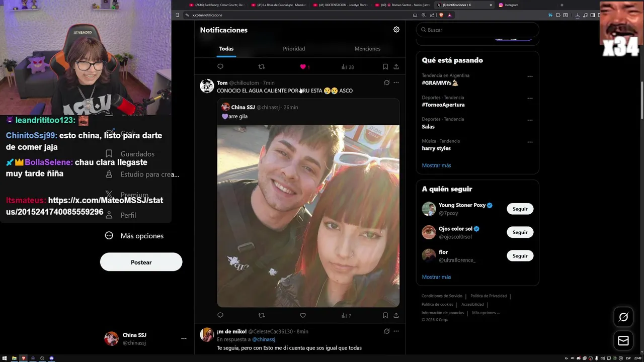Switch to Todas notifications tab
This screenshot has width=644, height=362.
click(226, 49)
